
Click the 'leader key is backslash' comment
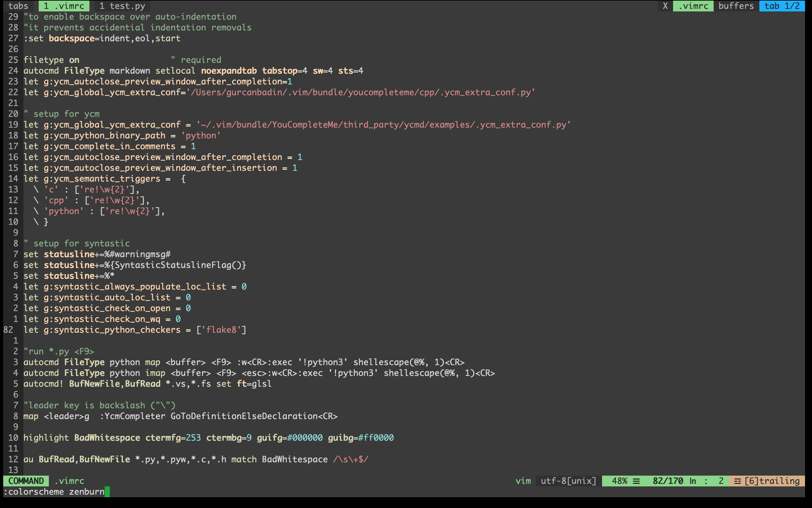click(100, 405)
